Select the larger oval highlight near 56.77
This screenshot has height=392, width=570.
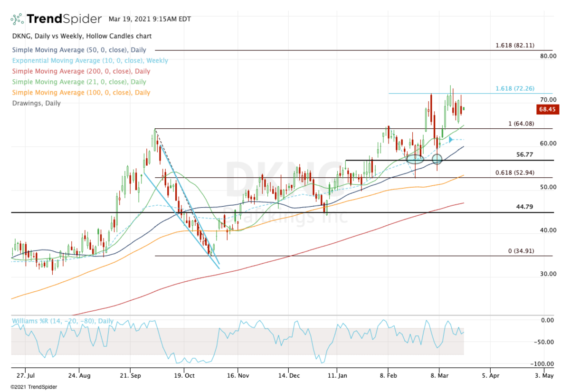tap(415, 159)
